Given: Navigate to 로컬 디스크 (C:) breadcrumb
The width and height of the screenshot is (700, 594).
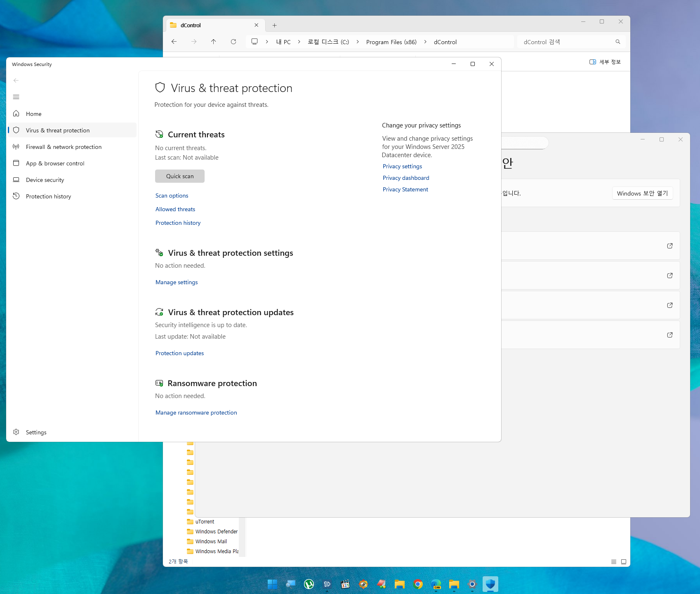Looking at the screenshot, I should pos(328,42).
